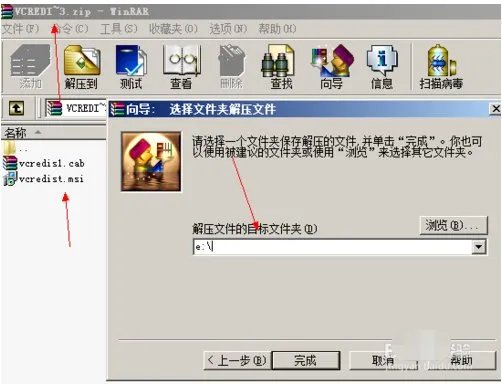Click the archive icon in address bar
This screenshot has width=502, height=384.
tap(54, 108)
